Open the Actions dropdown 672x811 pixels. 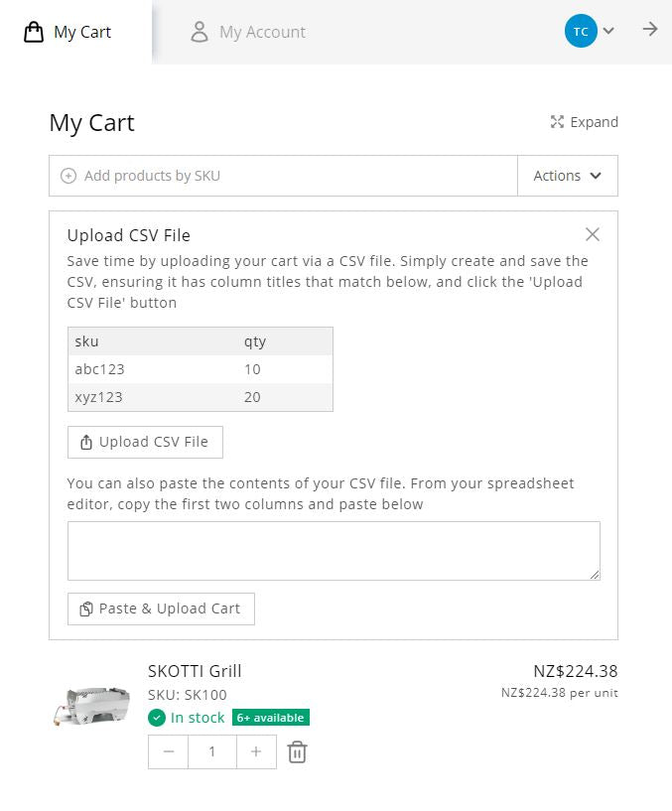568,176
